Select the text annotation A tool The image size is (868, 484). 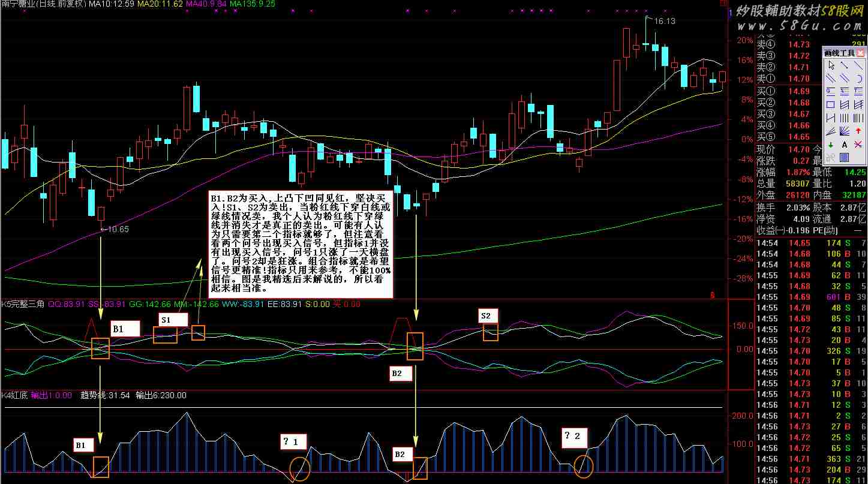pos(845,145)
